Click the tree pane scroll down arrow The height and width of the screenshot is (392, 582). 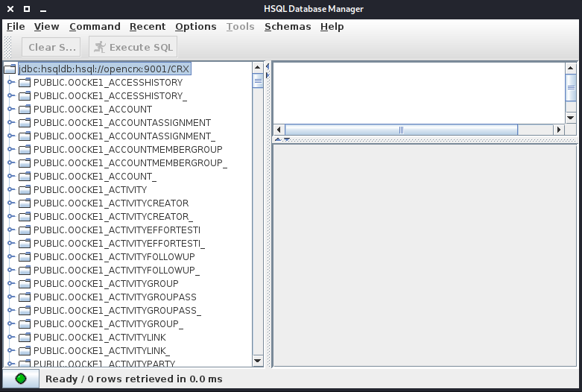click(258, 361)
